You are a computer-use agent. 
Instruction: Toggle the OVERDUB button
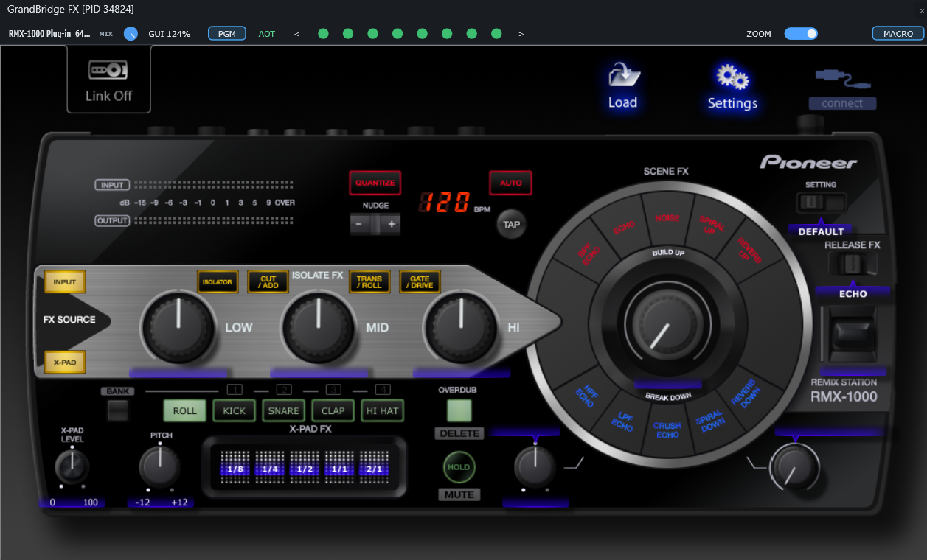pos(459,410)
